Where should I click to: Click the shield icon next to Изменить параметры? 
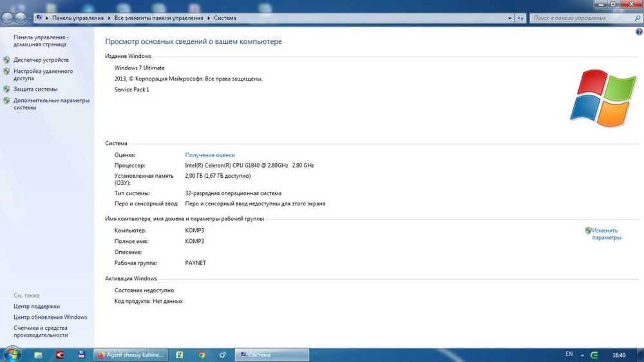[x=588, y=231]
